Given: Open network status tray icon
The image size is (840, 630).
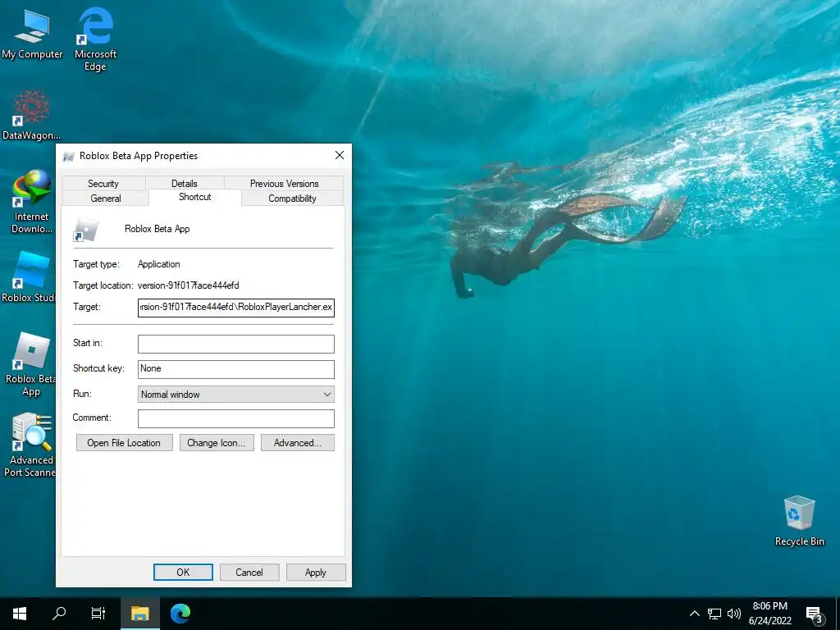Looking at the screenshot, I should (714, 614).
